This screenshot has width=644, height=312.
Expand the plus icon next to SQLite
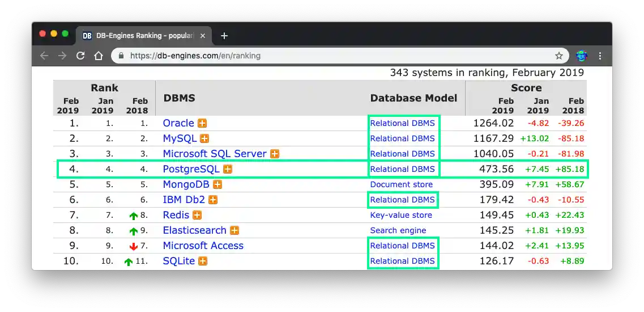point(203,261)
